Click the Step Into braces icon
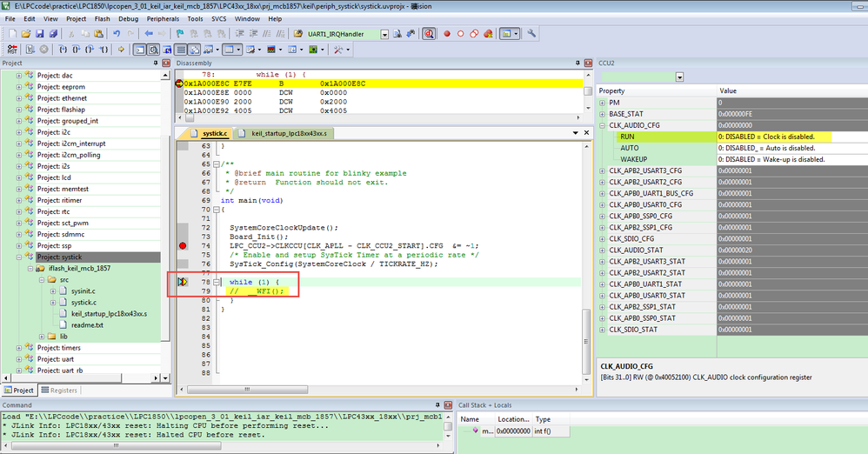The image size is (868, 454). point(63,50)
